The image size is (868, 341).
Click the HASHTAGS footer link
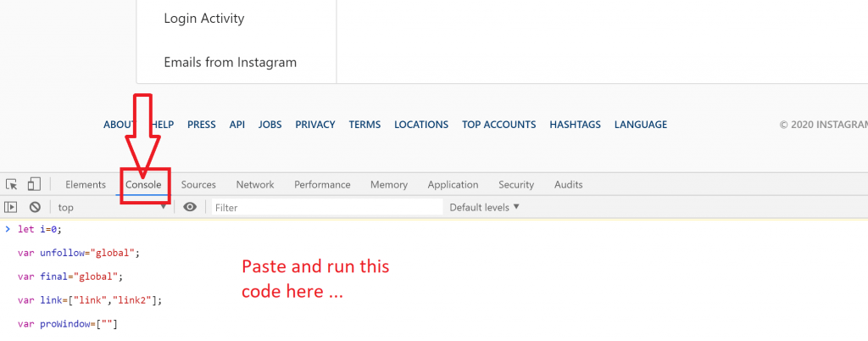(x=576, y=125)
